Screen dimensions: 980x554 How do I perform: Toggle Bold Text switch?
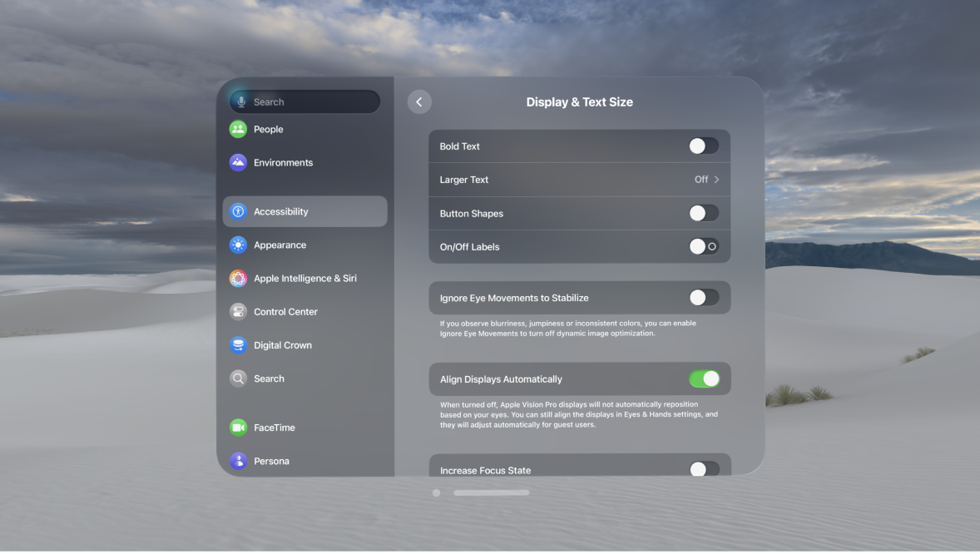(704, 146)
